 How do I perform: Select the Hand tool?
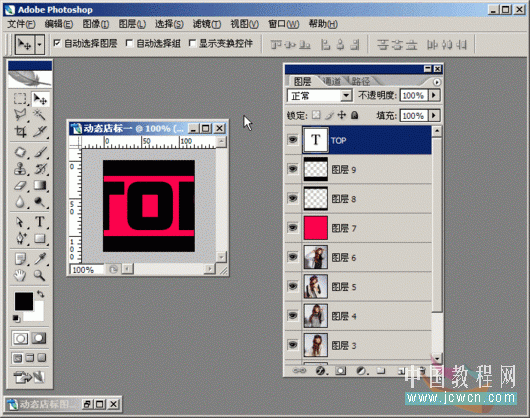point(21,275)
